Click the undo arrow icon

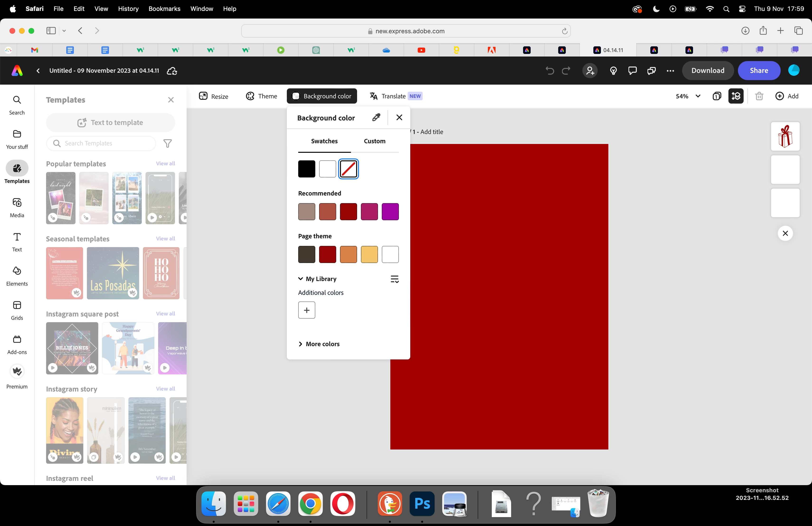(x=549, y=71)
